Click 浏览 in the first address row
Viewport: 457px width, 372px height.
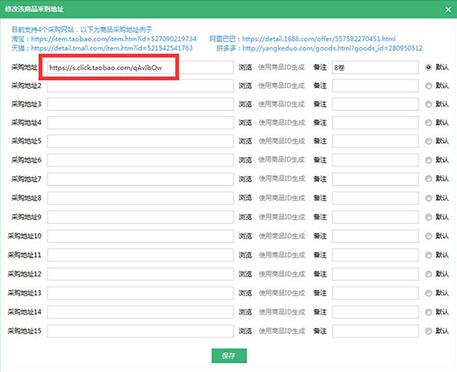tap(245, 67)
